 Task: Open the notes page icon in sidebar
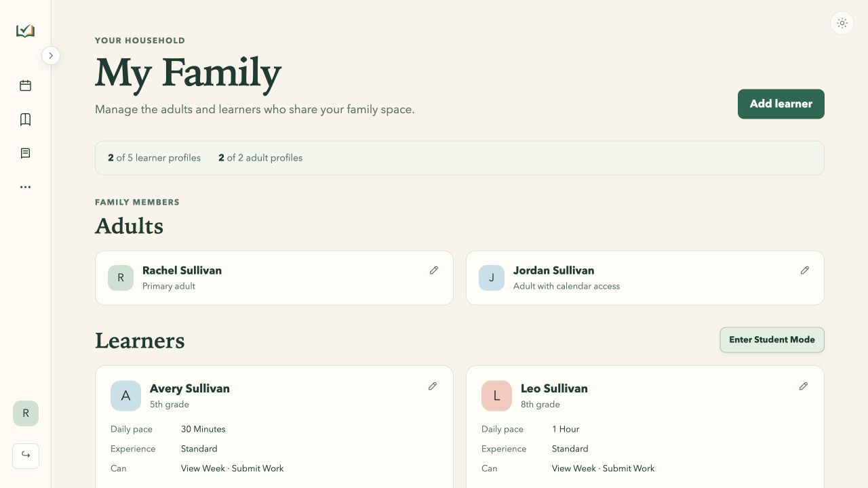(25, 153)
